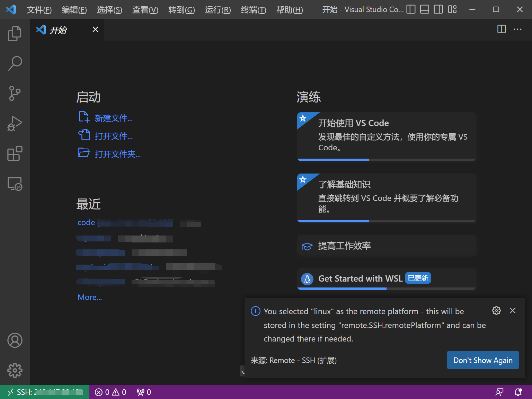Screen dimensions: 532x399
Task: Click More... under recent list
Action: tap(90, 297)
